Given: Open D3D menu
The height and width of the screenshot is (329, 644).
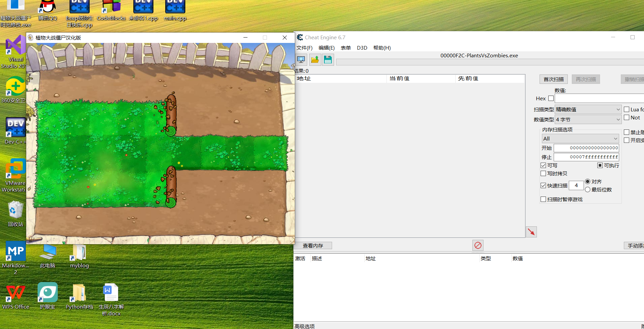Looking at the screenshot, I should pyautogui.click(x=362, y=48).
